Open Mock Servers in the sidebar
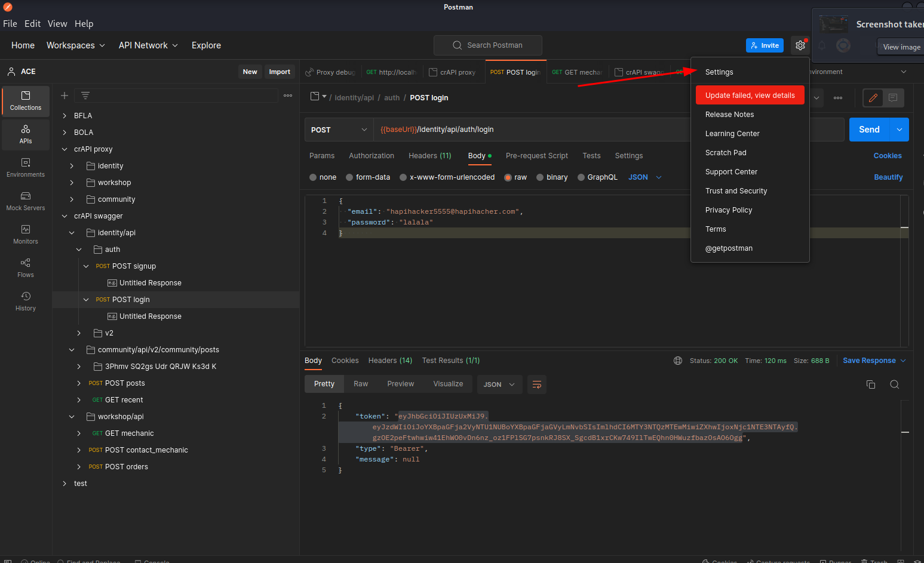This screenshot has width=924, height=563. [x=26, y=201]
